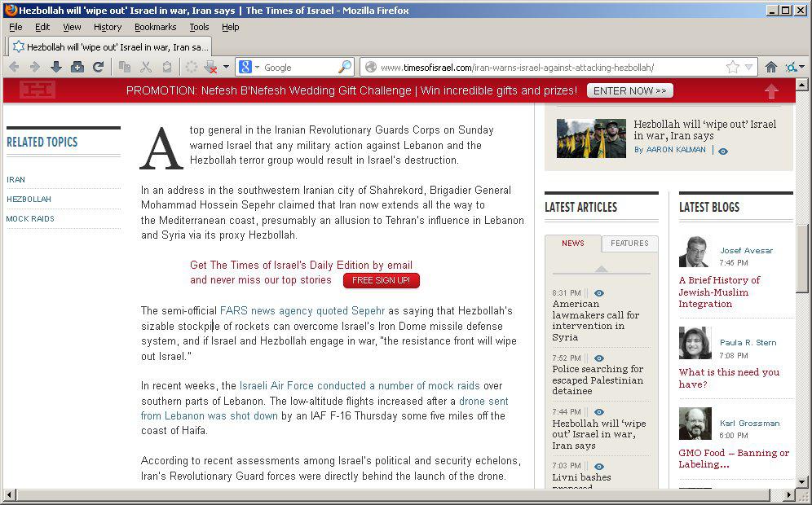Click the Cut scissors icon

coord(146,67)
